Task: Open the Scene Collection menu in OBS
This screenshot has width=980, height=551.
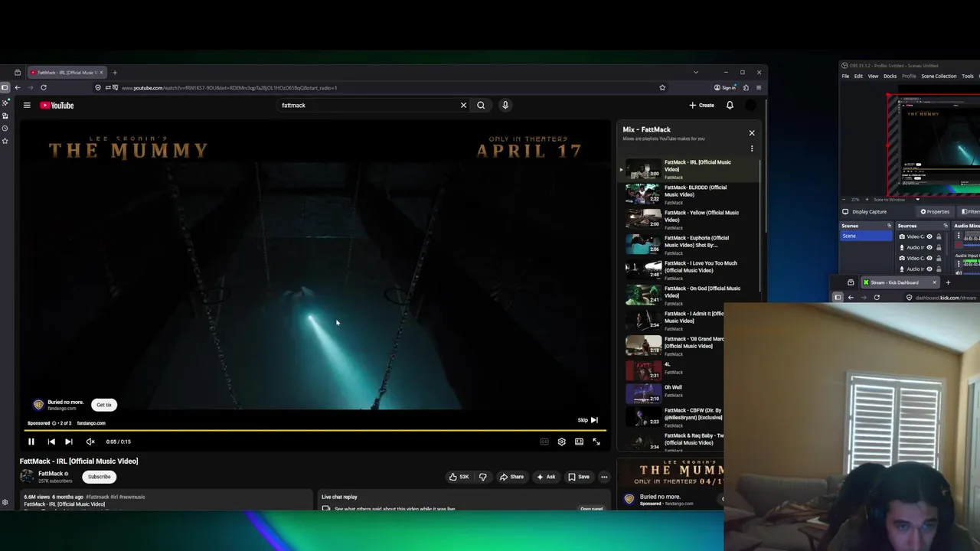Action: pos(939,77)
